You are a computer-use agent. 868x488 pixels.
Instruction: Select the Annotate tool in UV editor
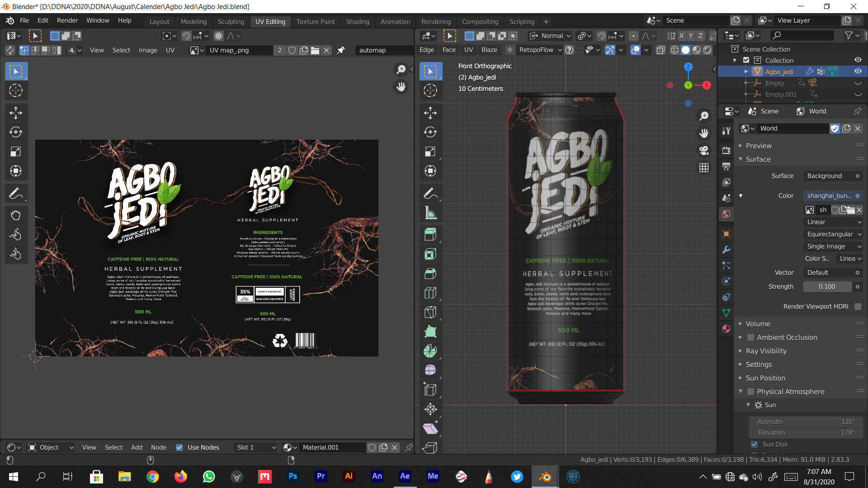point(16,194)
